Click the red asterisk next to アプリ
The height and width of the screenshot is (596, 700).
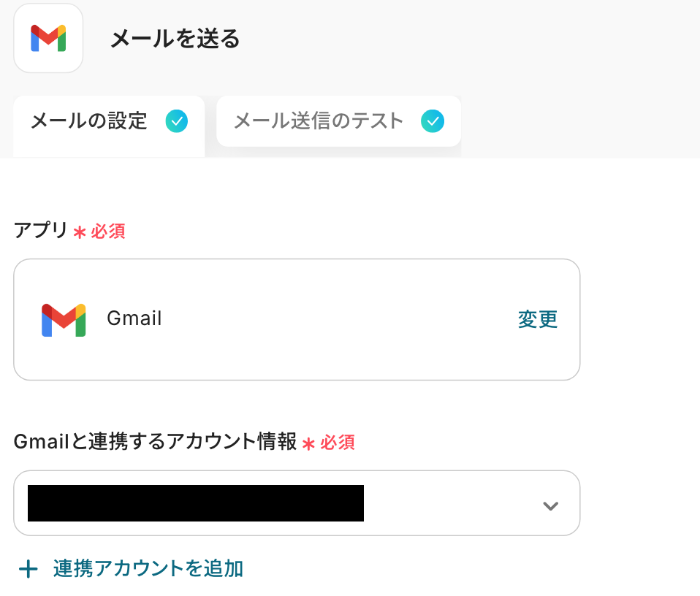pyautogui.click(x=80, y=232)
